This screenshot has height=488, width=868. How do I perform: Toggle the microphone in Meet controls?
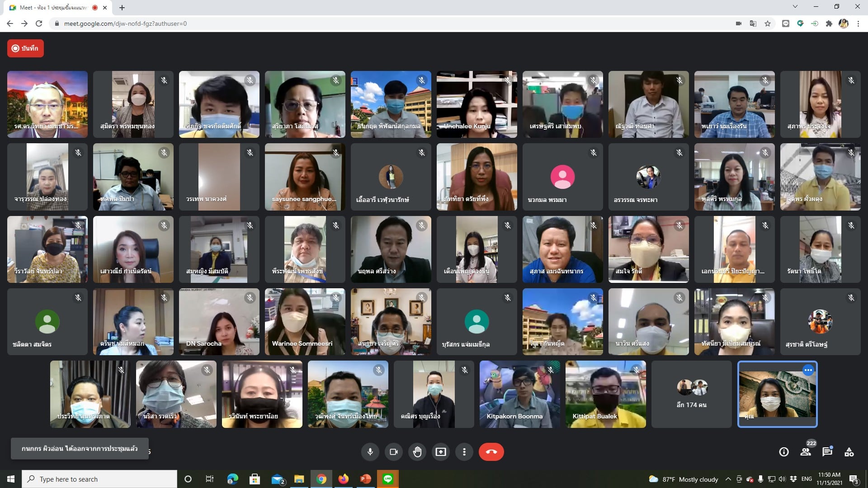(370, 452)
